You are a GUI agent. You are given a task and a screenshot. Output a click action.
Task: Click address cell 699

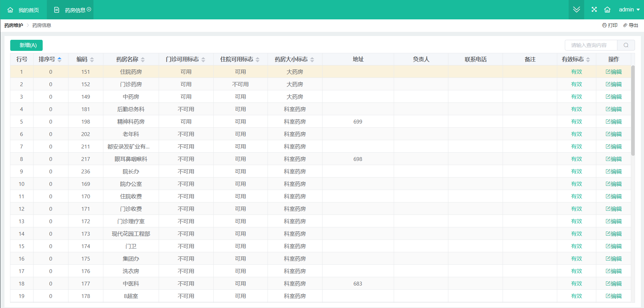358,122
